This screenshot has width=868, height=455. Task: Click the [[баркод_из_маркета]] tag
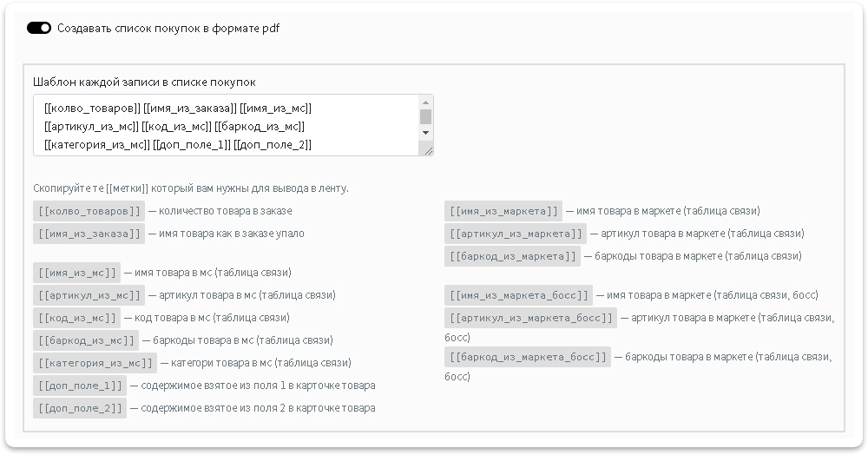click(512, 256)
